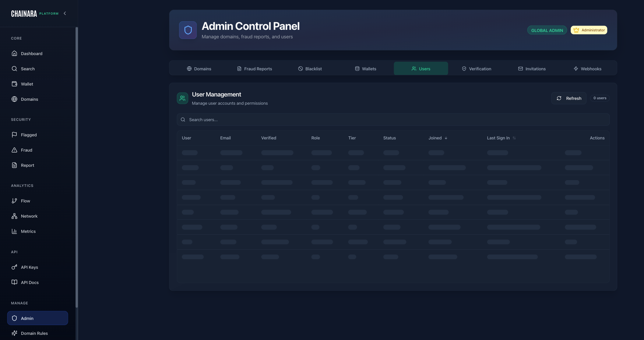Image resolution: width=644 pixels, height=340 pixels.
Task: Select the Blacklist tab
Action: [310, 68]
